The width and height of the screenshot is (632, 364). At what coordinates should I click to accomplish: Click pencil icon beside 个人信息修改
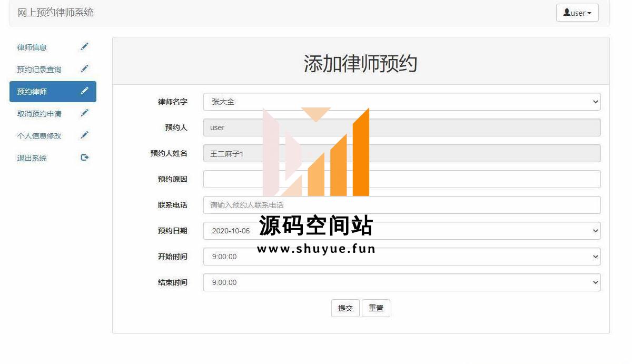coord(84,135)
